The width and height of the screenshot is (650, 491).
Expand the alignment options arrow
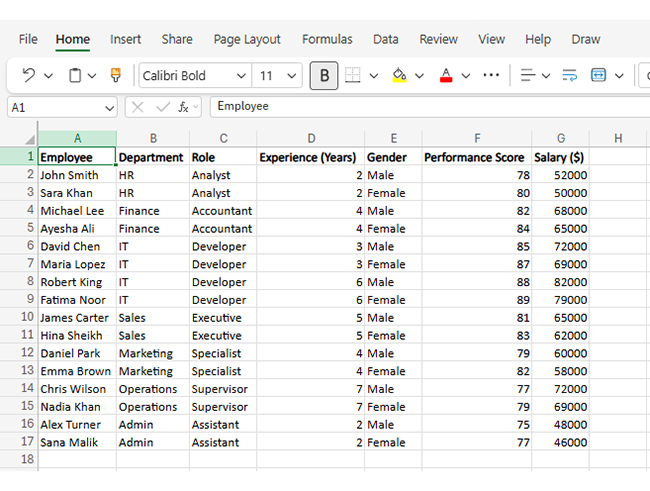point(546,76)
